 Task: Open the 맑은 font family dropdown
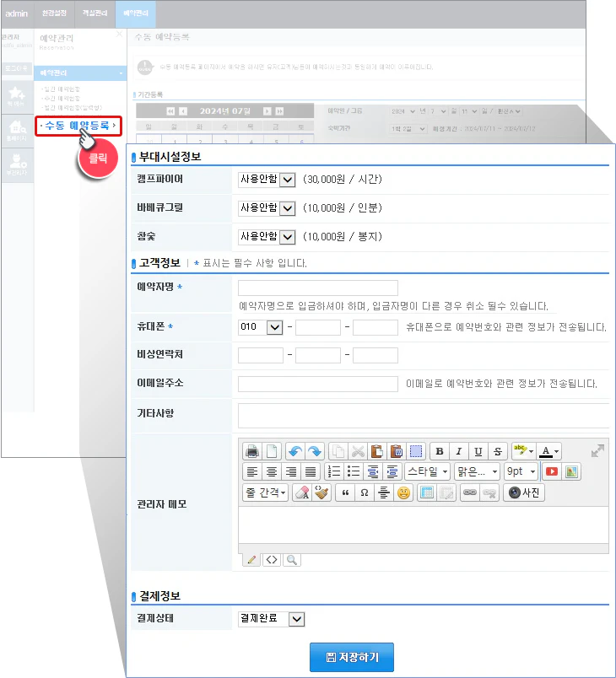pyautogui.click(x=478, y=471)
